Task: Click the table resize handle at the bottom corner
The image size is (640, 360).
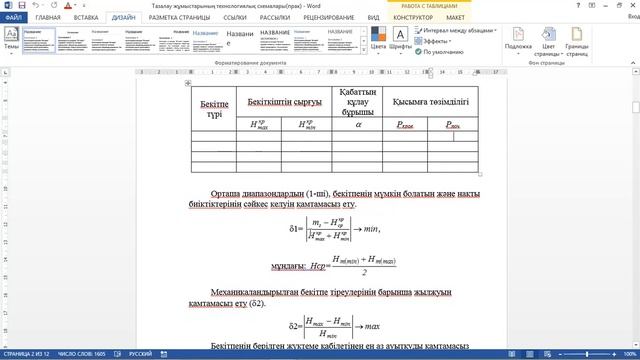Action: [x=480, y=174]
